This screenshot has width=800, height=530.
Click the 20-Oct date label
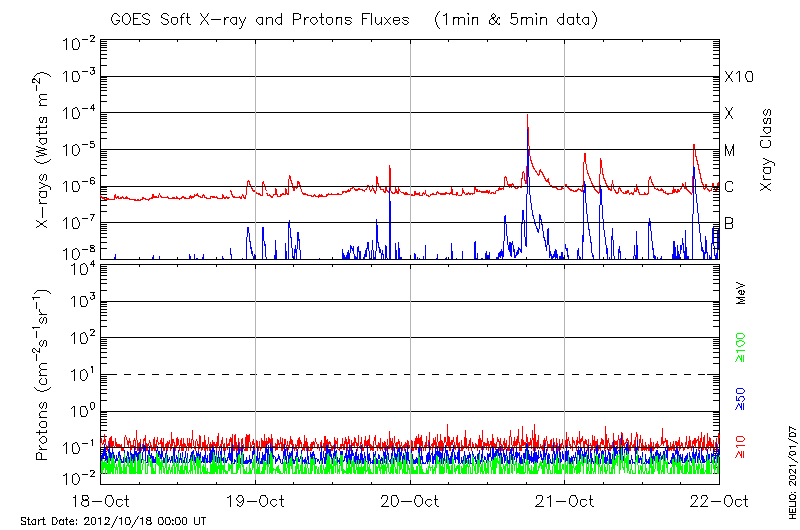[x=410, y=501]
